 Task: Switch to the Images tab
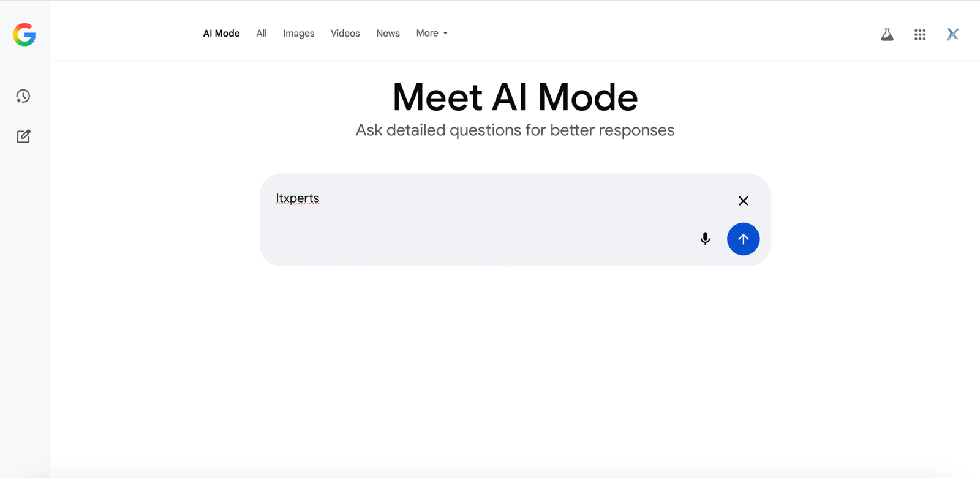click(298, 33)
